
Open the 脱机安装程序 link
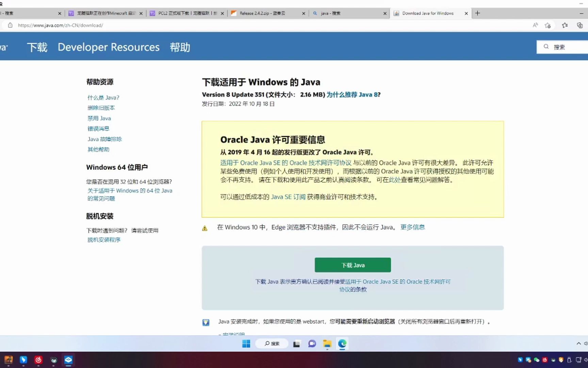pos(104,240)
